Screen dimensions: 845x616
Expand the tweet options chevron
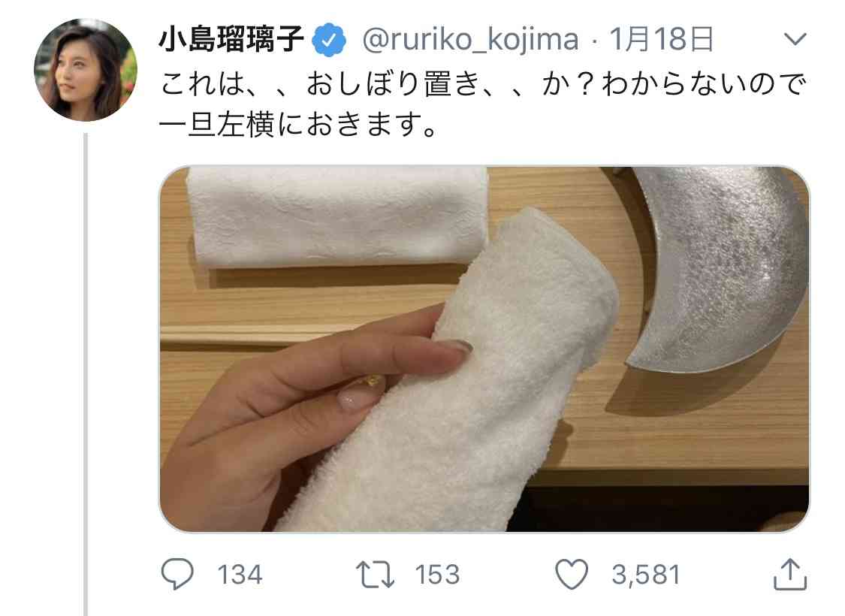coord(795,39)
